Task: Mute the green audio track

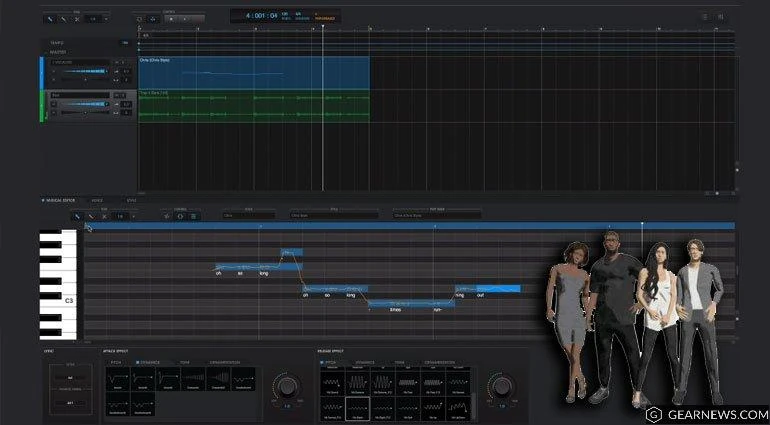Action: 117,95
